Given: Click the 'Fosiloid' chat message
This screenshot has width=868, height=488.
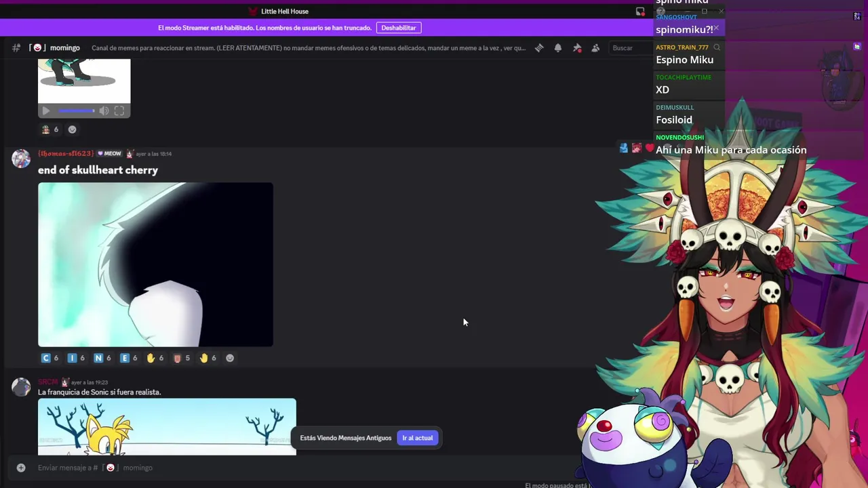Looking at the screenshot, I should [674, 120].
